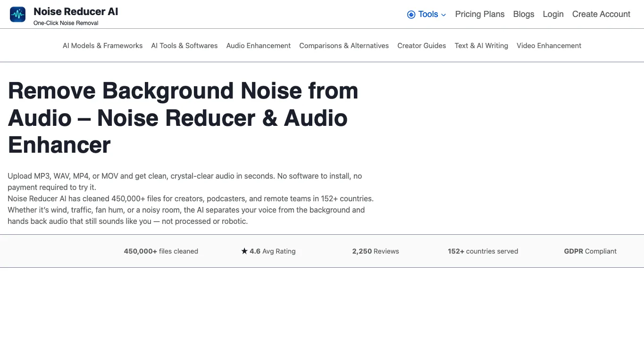Open Comparisons & Alternatives category
The width and height of the screenshot is (644, 362).
point(344,46)
